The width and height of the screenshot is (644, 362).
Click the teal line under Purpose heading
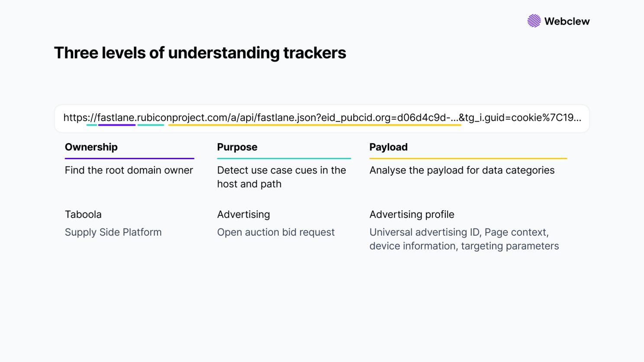pos(284,158)
